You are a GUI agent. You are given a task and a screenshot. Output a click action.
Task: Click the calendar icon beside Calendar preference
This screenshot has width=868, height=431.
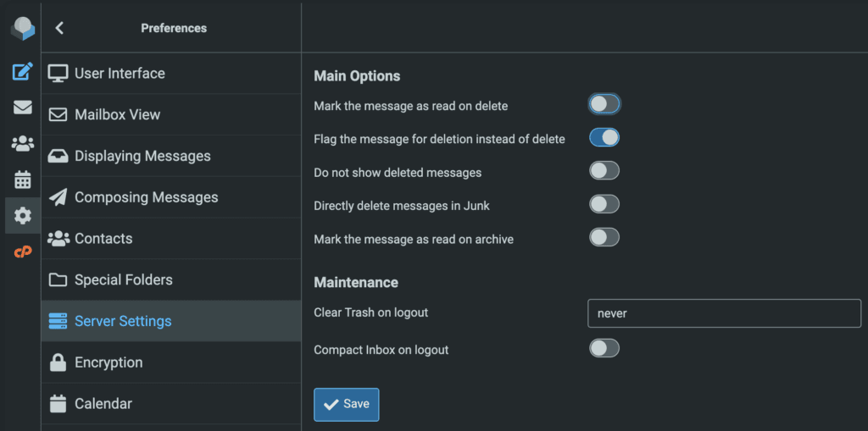[58, 403]
